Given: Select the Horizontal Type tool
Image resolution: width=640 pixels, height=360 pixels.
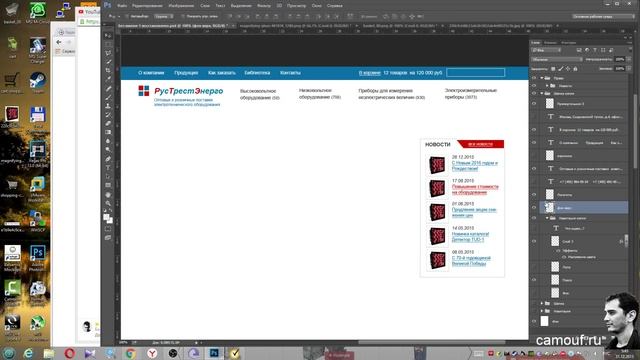Looking at the screenshot, I should pos(108,168).
